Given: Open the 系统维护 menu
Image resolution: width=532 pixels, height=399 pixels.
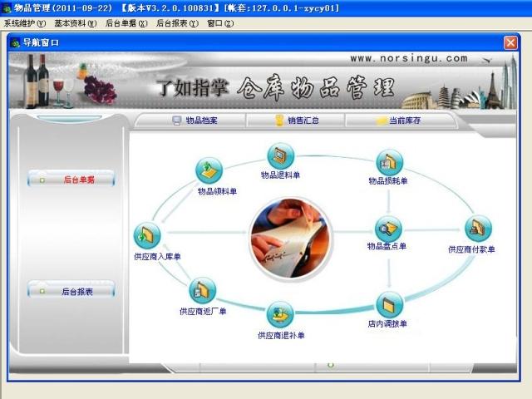Looking at the screenshot, I should pos(25,23).
